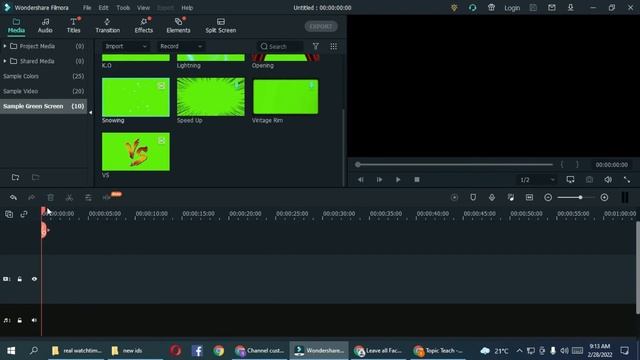Click the marker shield icon
640x360 pixels.
[x=473, y=198]
